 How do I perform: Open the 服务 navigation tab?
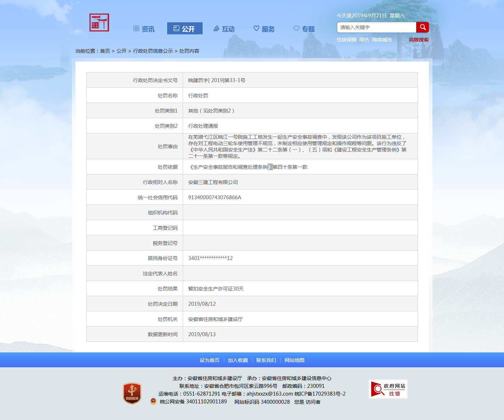264,29
